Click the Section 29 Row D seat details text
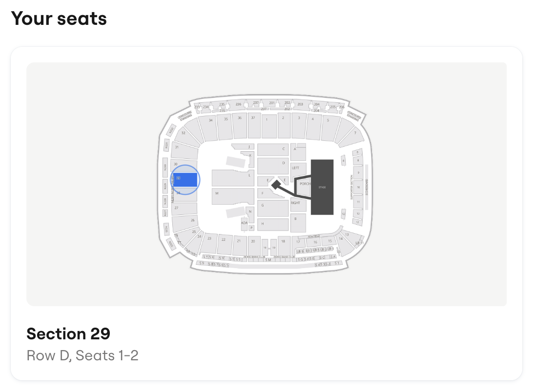The width and height of the screenshot is (537, 392). pos(83,355)
